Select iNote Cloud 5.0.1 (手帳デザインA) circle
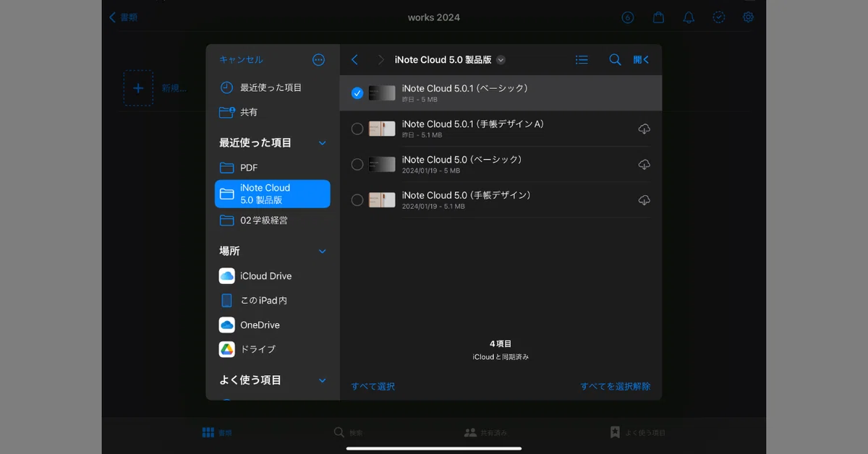The height and width of the screenshot is (454, 868). click(357, 129)
